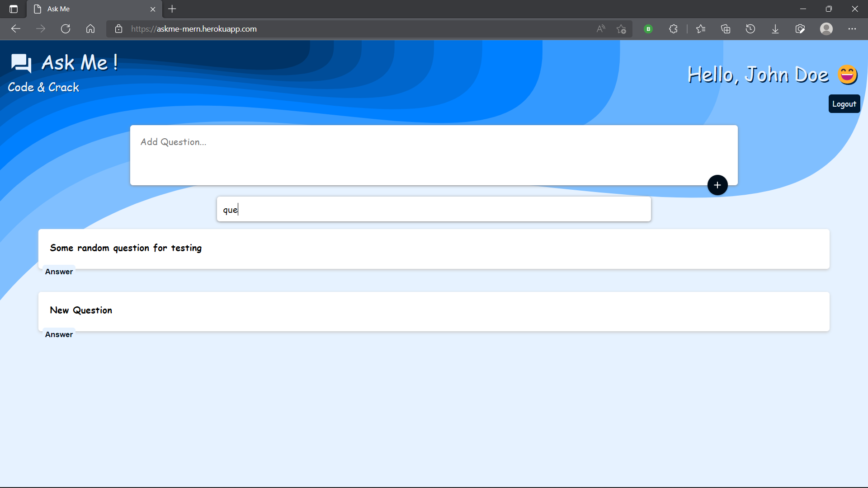Add this page to favorites star icon

(x=621, y=29)
